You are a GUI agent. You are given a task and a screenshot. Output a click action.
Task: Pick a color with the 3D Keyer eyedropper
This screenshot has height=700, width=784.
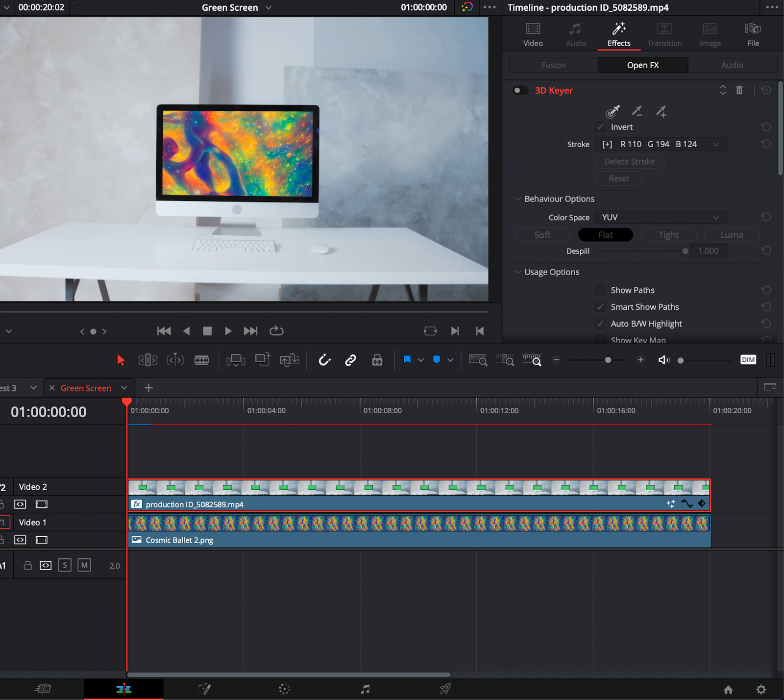pos(613,111)
